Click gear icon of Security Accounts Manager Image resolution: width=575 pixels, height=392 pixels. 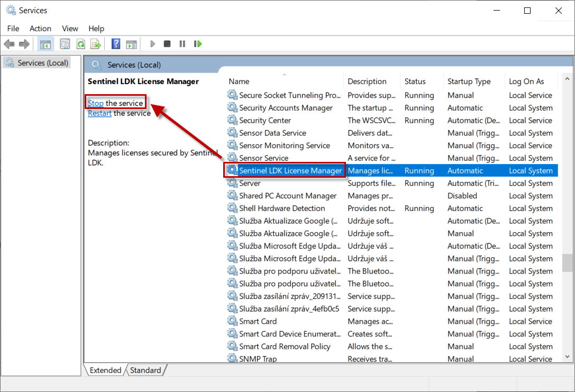(233, 107)
